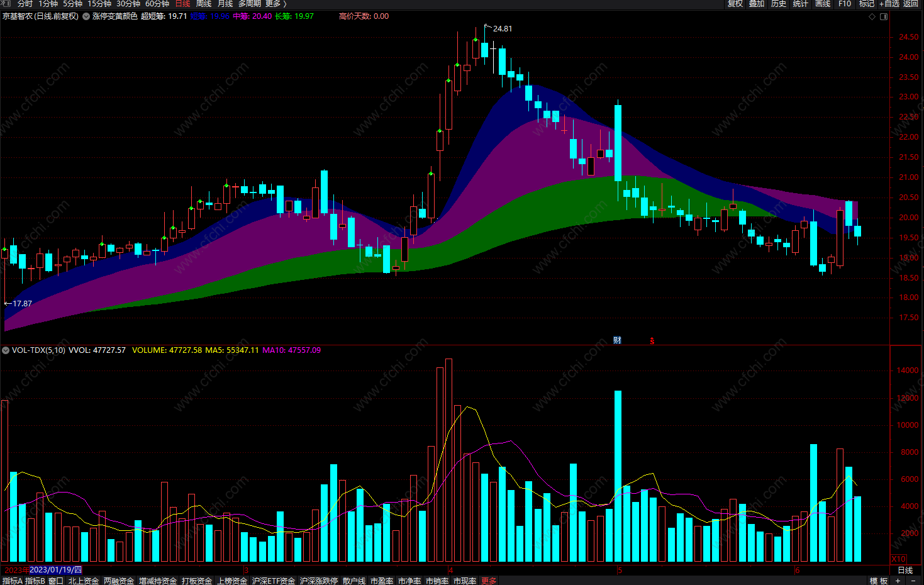This screenshot has height=585, width=924.
Task: Select the 增减持资金 indicator
Action: [158, 581]
